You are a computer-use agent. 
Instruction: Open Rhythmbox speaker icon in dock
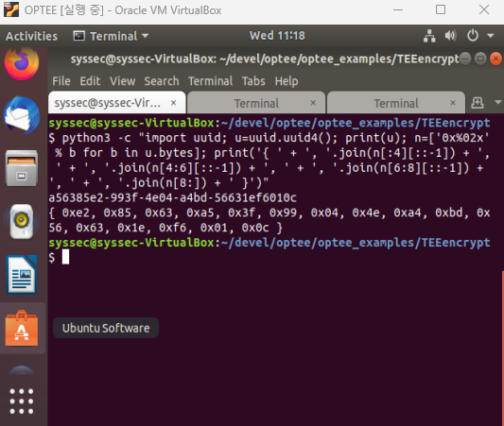[x=22, y=222]
